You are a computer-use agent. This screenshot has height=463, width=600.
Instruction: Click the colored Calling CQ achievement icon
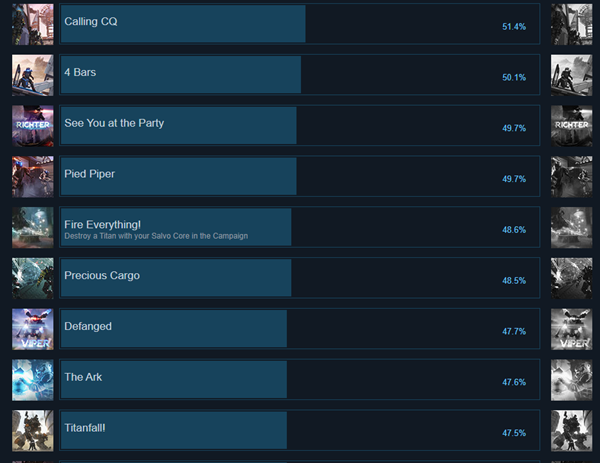(32, 24)
